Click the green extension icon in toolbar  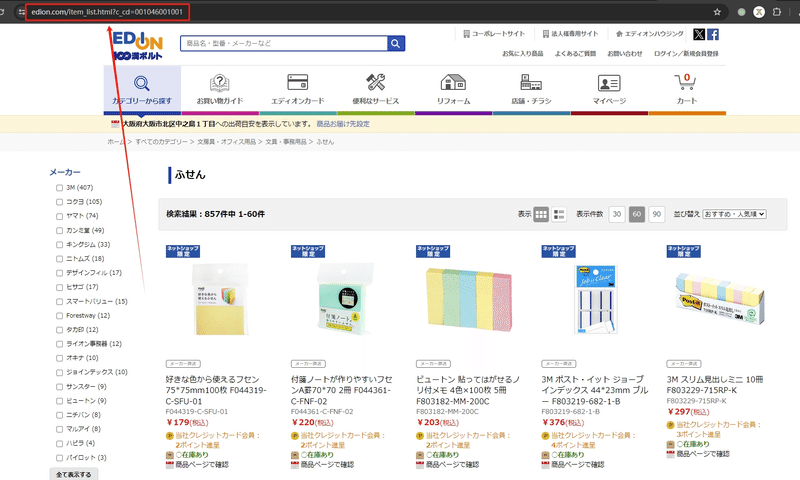(741, 12)
